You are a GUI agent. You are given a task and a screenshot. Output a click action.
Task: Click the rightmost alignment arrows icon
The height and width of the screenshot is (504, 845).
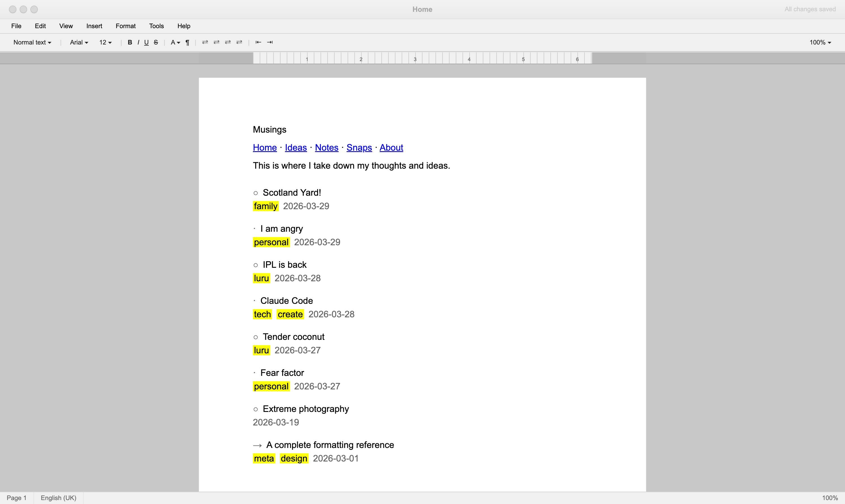tap(239, 43)
